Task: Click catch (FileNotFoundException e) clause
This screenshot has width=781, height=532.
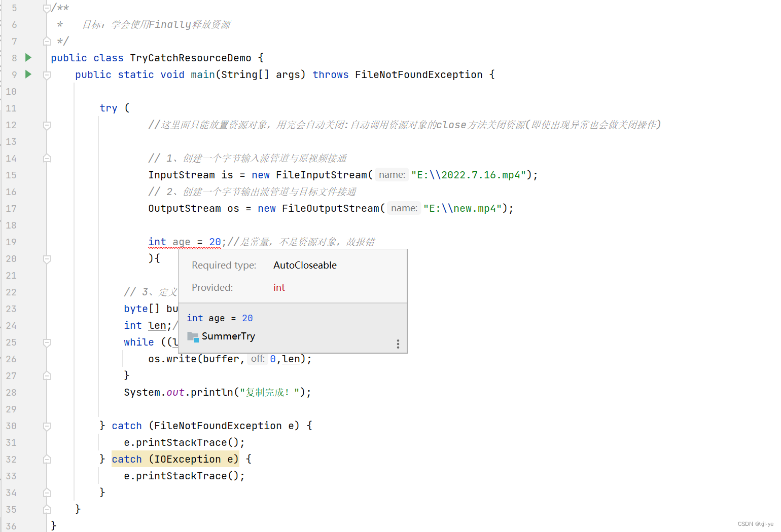Action: pos(205,426)
